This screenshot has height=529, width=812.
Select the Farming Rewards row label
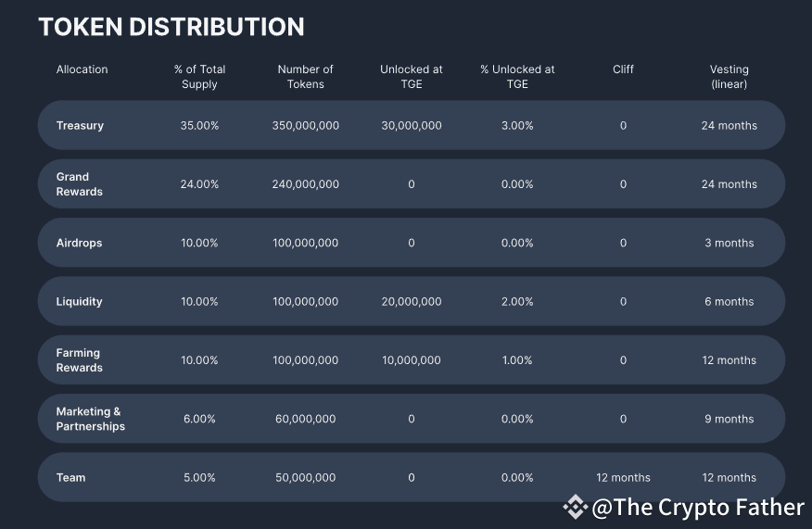79,360
